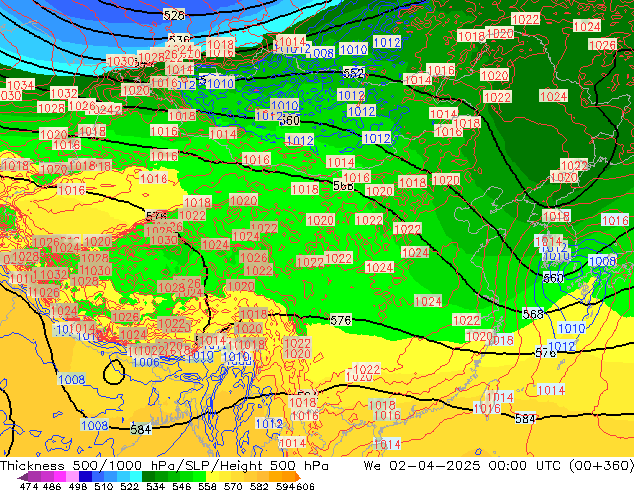Viewport: 634px width, 490px height.
Task: Click the blue 1006 pressure label
Action: point(146,362)
